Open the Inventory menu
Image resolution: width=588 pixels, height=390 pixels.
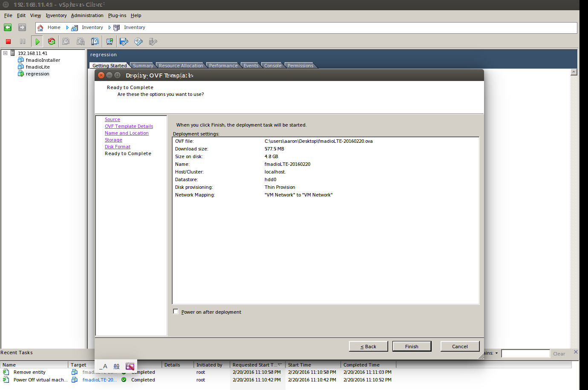[x=56, y=15]
